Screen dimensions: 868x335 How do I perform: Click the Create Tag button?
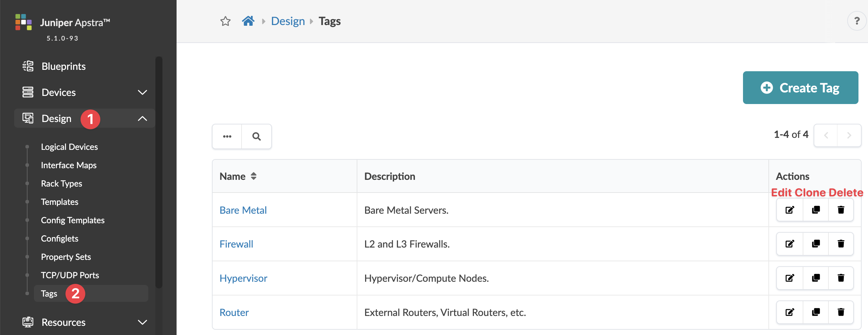(800, 88)
